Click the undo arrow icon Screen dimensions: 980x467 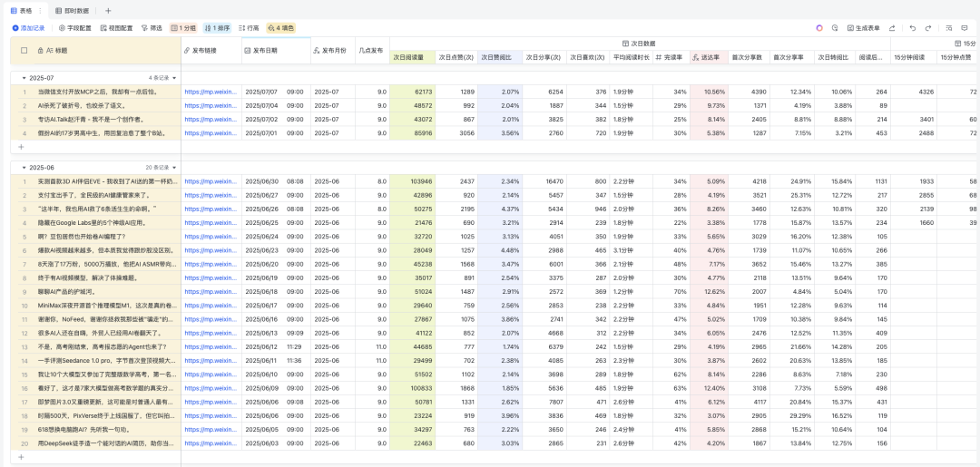(913, 28)
